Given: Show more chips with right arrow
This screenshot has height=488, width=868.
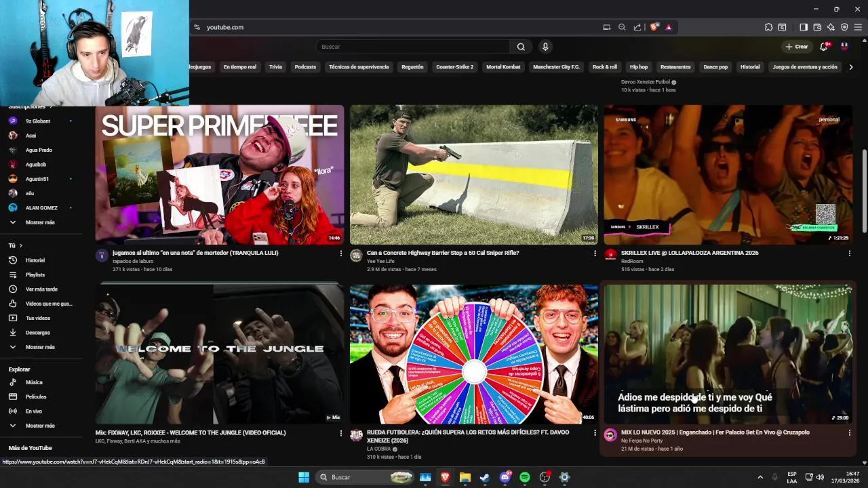Looking at the screenshot, I should click(851, 67).
